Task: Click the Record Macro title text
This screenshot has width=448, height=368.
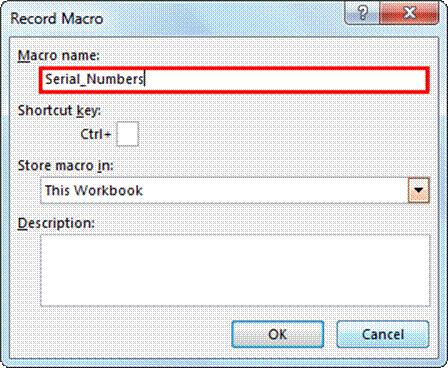Action: click(x=57, y=18)
